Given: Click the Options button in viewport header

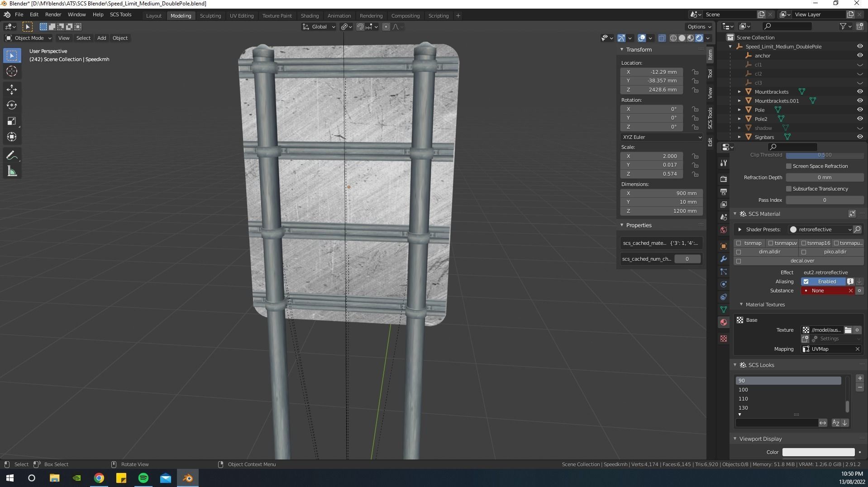Looking at the screenshot, I should click(x=699, y=27).
